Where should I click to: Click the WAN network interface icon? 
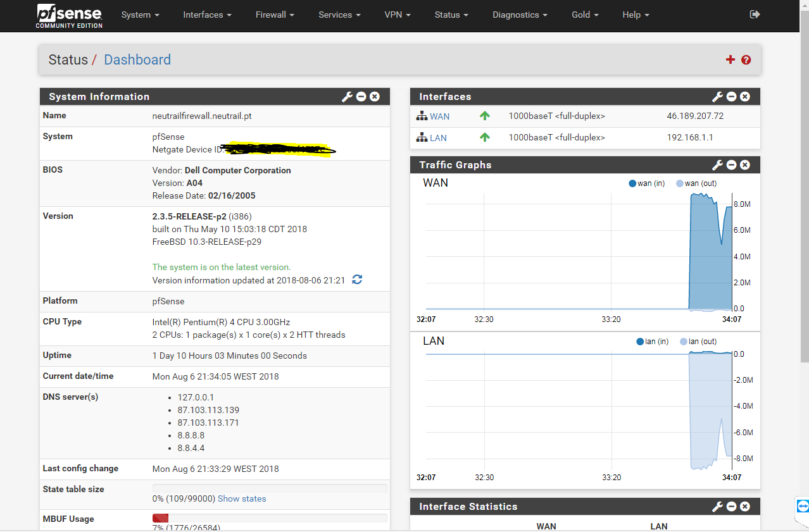click(x=422, y=116)
